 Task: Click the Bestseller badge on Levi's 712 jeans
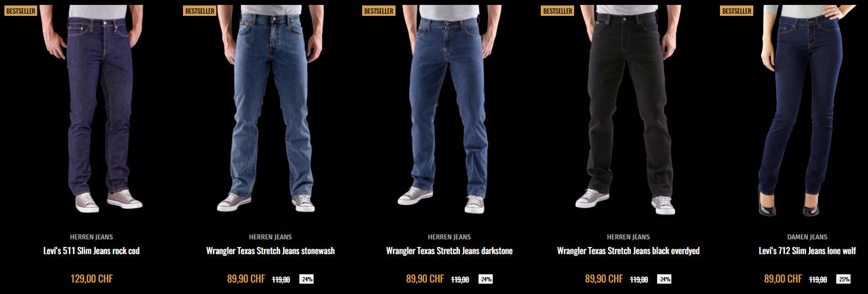737,11
